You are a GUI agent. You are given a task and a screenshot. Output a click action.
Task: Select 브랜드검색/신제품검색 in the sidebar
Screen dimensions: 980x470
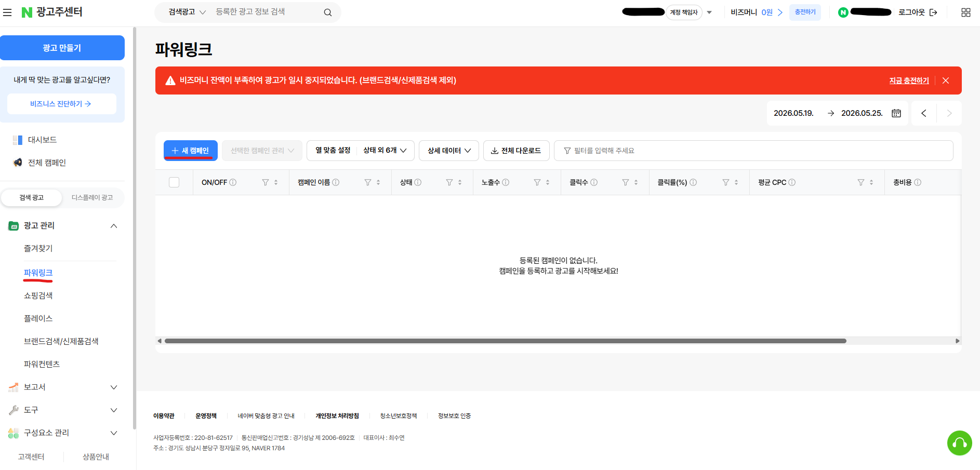(61, 341)
